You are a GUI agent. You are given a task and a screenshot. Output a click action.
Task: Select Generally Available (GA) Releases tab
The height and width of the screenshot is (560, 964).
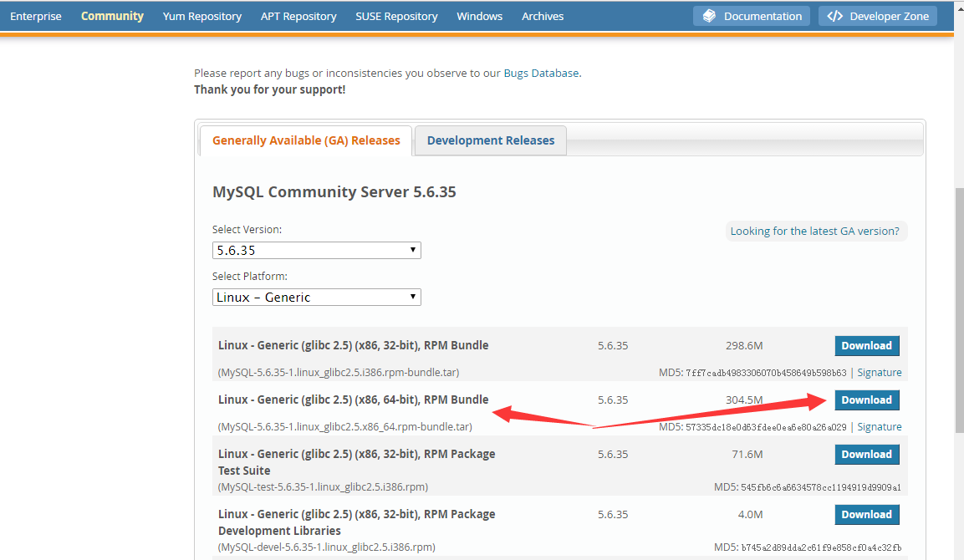306,140
